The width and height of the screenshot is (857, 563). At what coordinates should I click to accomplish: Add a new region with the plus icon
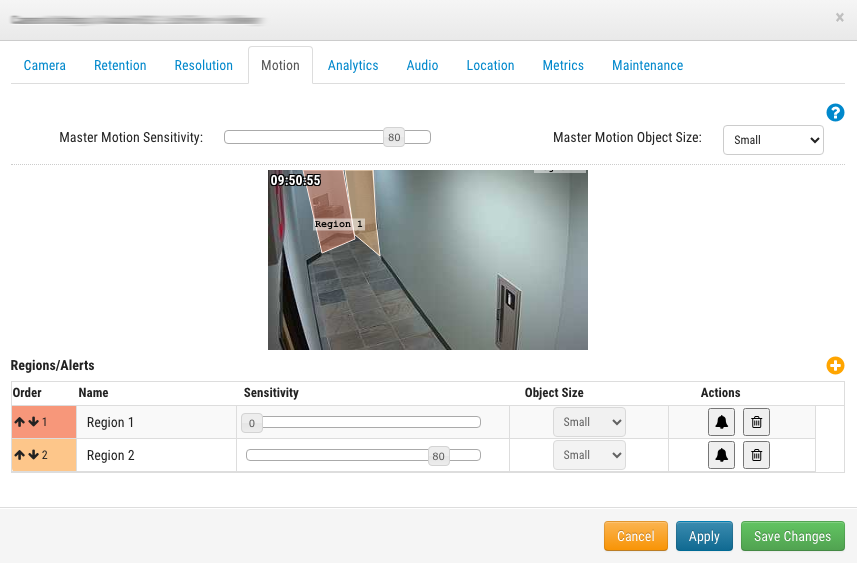(835, 366)
